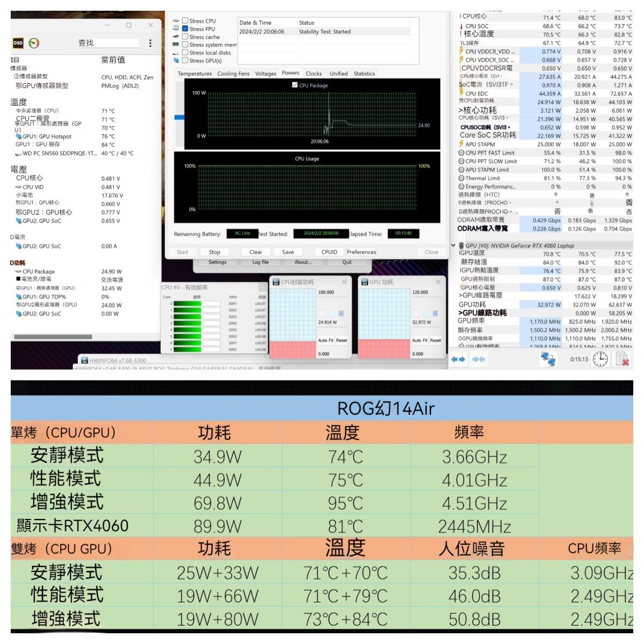Click the icon beside CPU Package 24.90 W

[19, 272]
